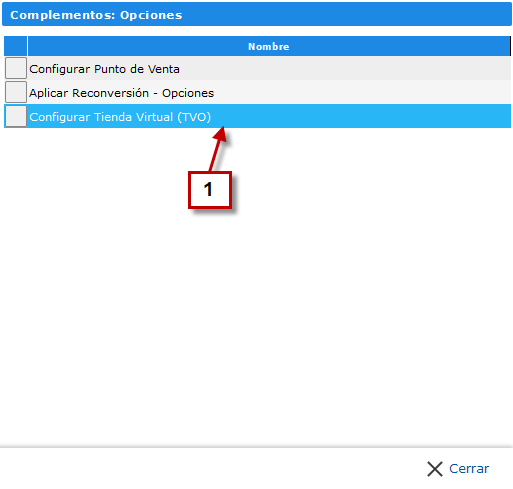Click the blank header cell above row selectors
This screenshot has width=513, height=489.
(15, 46)
